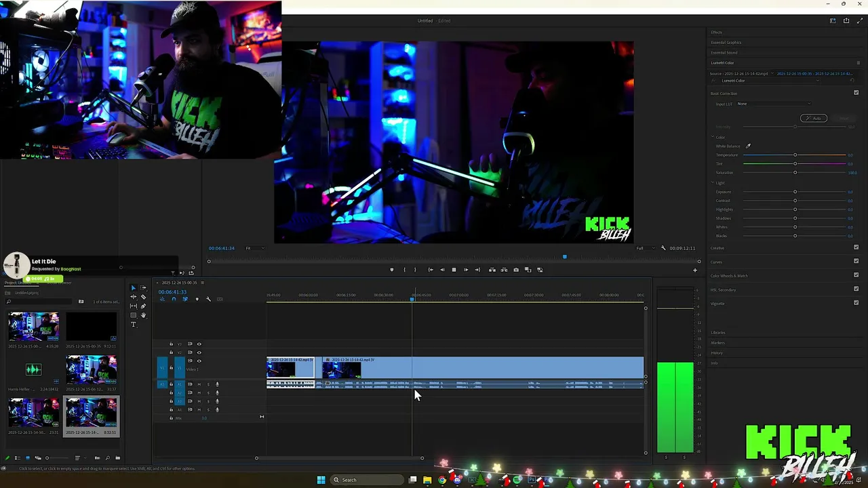Select the Hand tool
Screen dimensions: 868x488
coord(143,315)
